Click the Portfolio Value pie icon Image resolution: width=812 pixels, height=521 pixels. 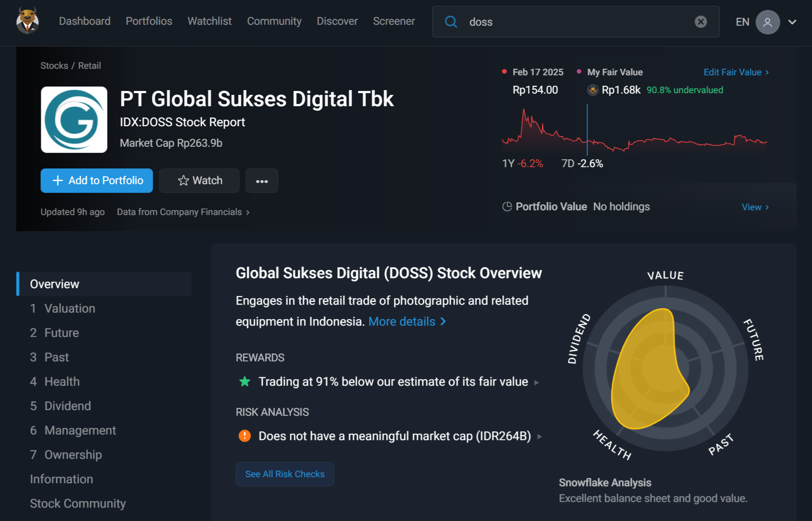pyautogui.click(x=507, y=207)
